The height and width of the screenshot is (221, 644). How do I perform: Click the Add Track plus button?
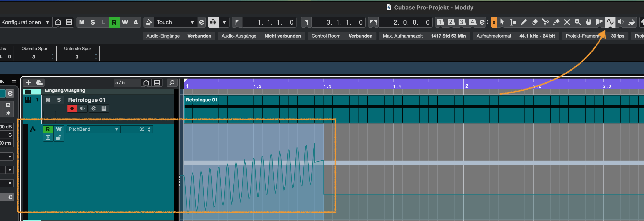(28, 83)
